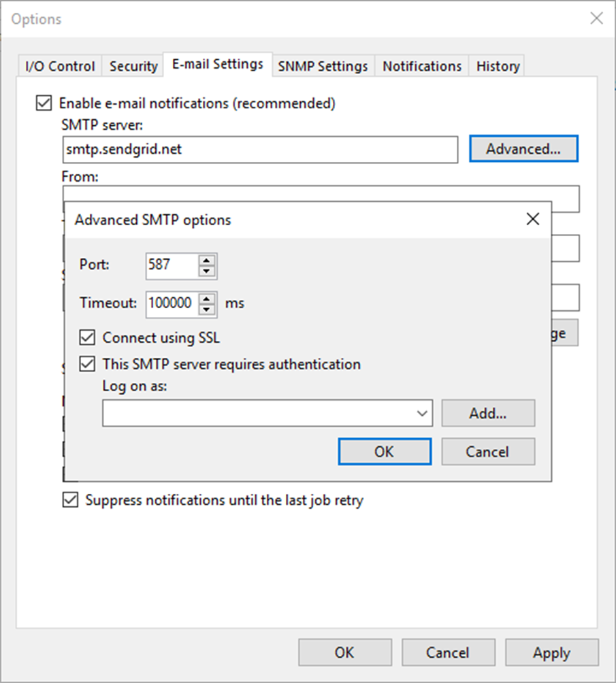Uncheck Connect using SSL
616x683 pixels.
click(87, 337)
